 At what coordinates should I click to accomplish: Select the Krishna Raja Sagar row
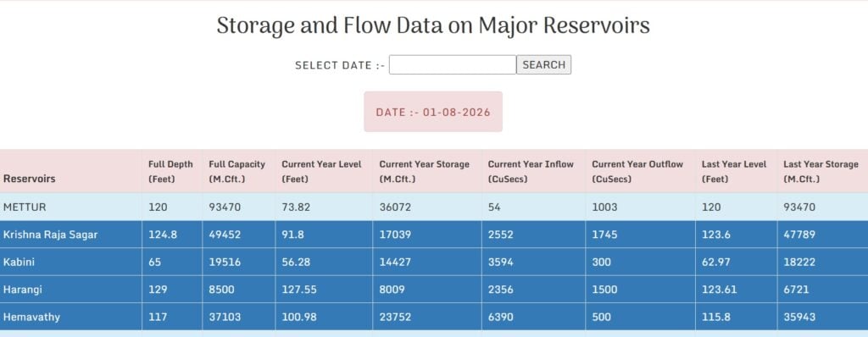434,235
